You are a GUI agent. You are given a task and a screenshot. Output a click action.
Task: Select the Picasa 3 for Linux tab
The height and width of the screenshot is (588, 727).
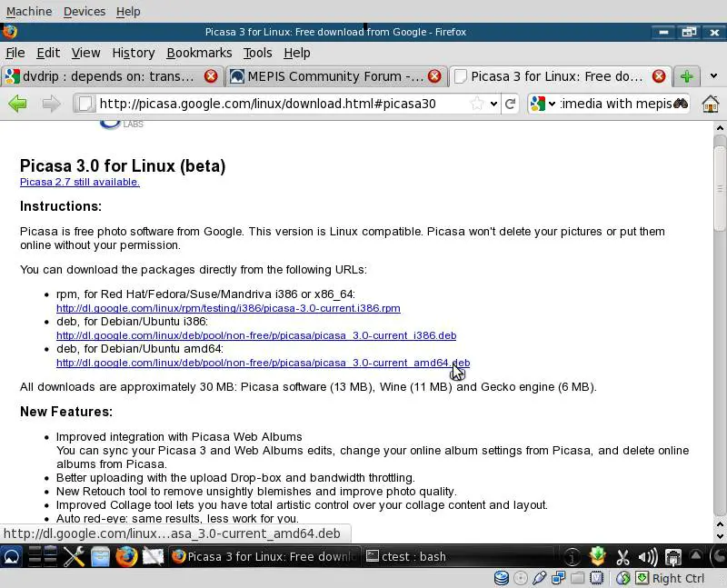pyautogui.click(x=560, y=76)
